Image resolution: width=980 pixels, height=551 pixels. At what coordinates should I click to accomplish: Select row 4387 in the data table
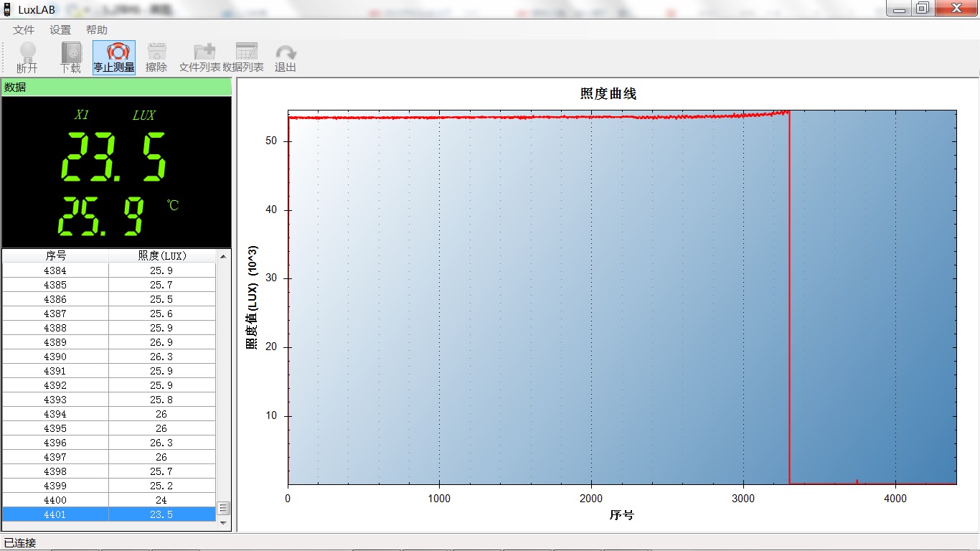[109, 314]
